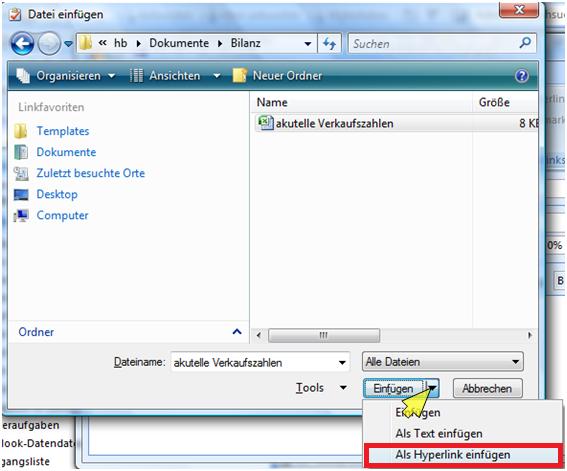Viewport: 567px width, 471px height.
Task: Click the Dokumente favorites icon
Action: (21, 152)
